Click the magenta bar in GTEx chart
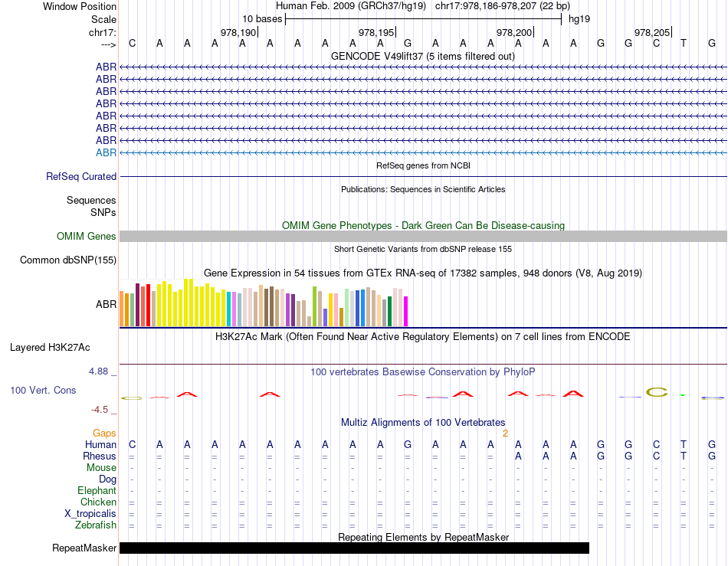This screenshot has height=566, width=728. (x=406, y=312)
